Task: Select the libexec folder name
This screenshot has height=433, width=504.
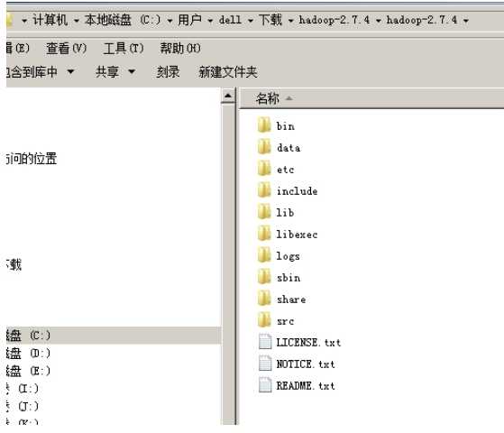Action: [297, 234]
